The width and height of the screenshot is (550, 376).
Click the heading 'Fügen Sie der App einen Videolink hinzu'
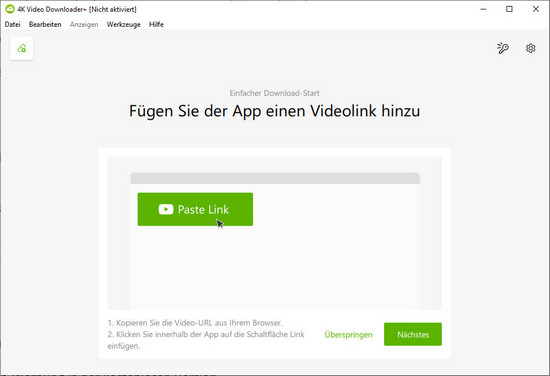click(x=275, y=111)
